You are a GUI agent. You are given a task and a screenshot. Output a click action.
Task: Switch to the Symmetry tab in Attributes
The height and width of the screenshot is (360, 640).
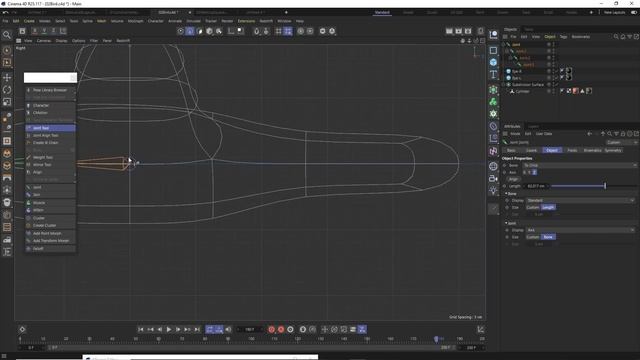click(x=613, y=150)
